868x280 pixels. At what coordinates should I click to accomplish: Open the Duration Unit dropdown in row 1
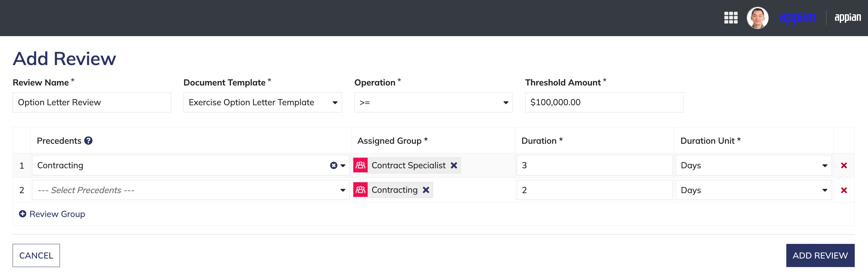click(x=754, y=165)
